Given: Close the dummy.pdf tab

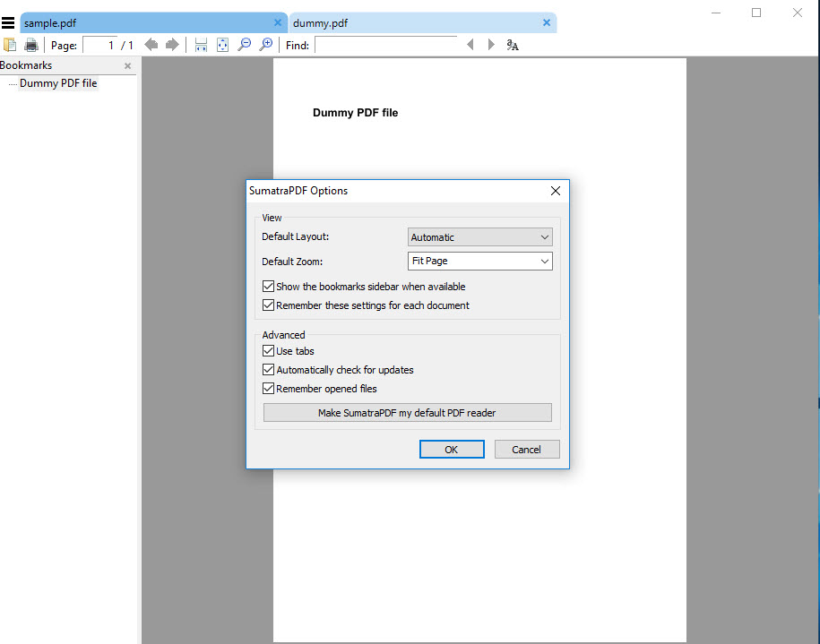Looking at the screenshot, I should 547,22.
